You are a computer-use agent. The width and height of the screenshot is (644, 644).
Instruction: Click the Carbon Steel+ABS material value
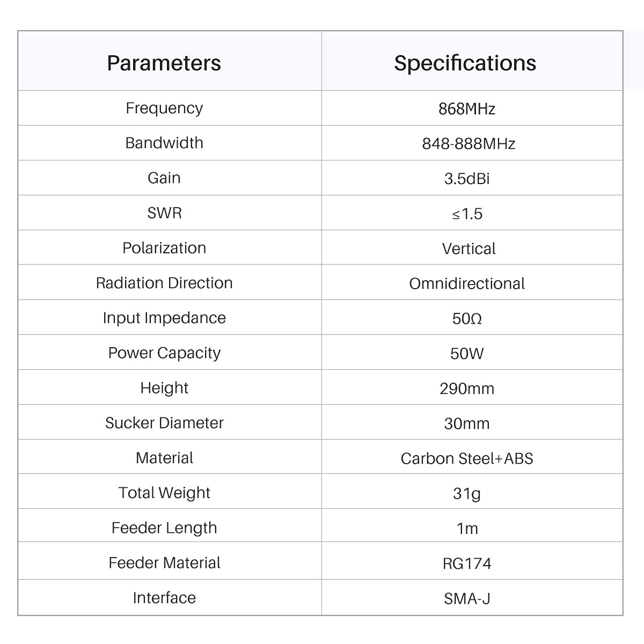click(467, 459)
